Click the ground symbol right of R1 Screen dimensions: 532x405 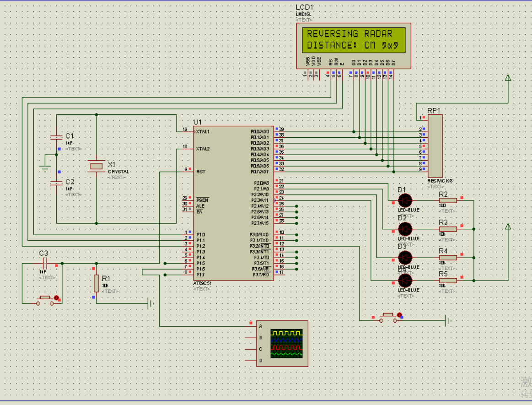[150, 303]
